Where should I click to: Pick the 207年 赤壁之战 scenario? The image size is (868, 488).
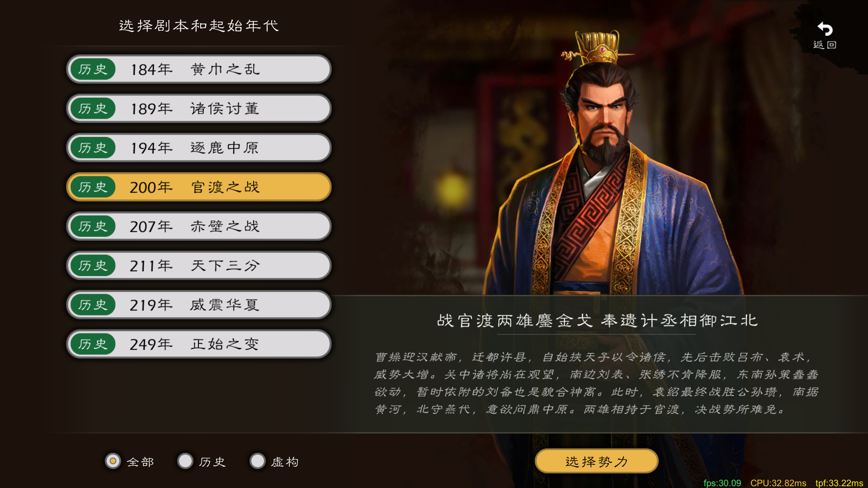(199, 226)
